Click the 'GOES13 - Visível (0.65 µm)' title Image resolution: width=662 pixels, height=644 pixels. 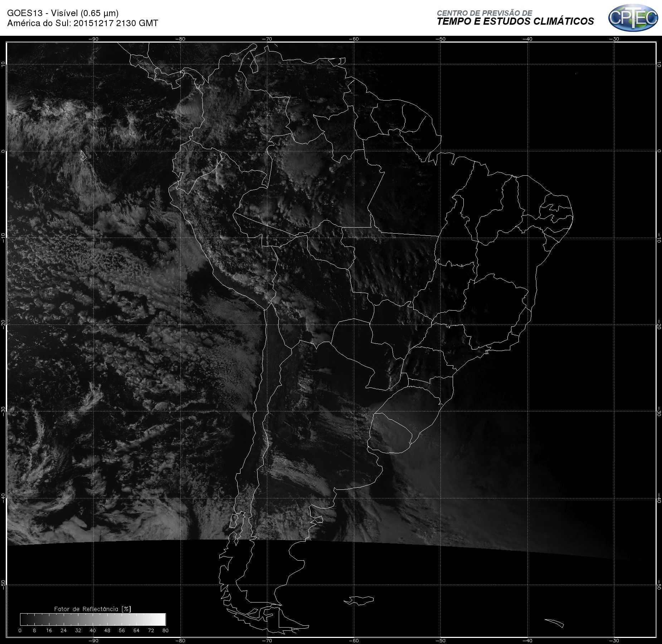click(x=63, y=13)
